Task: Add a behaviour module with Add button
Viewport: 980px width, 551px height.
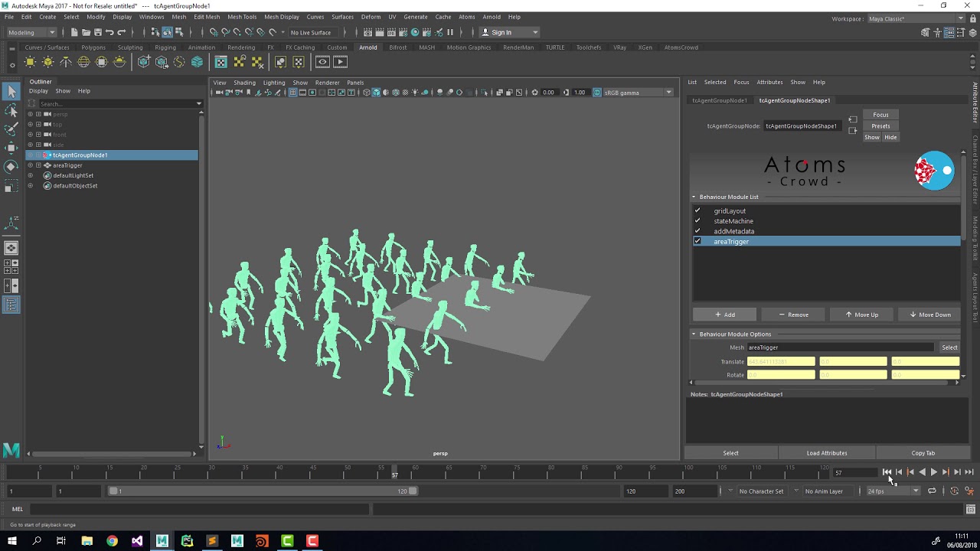Action: pyautogui.click(x=724, y=315)
